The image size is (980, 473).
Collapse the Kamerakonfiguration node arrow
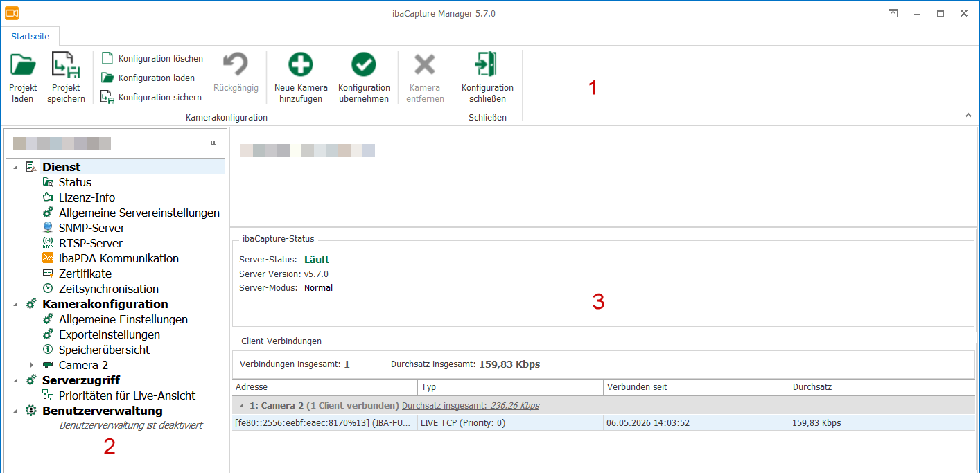pyautogui.click(x=15, y=304)
